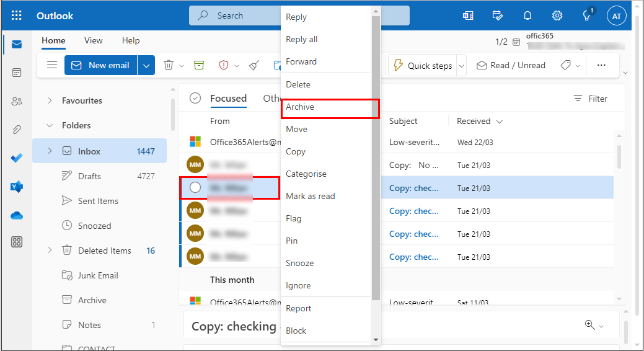Expand Deleted Items subfolders chevron
This screenshot has width=644, height=351.
(50, 250)
